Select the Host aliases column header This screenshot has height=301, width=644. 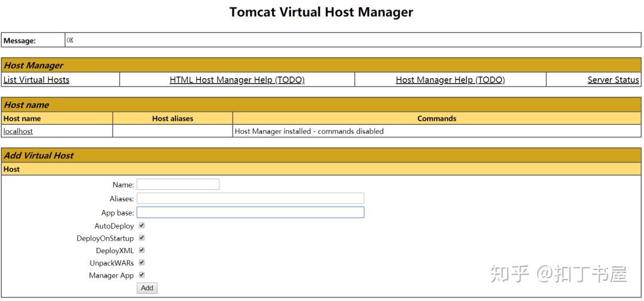[x=172, y=118]
